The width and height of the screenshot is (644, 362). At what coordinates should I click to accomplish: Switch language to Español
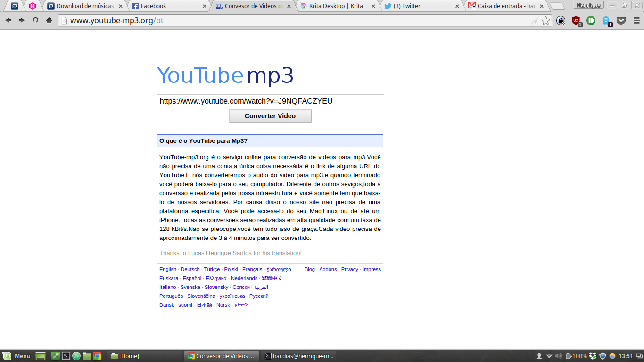click(x=192, y=278)
